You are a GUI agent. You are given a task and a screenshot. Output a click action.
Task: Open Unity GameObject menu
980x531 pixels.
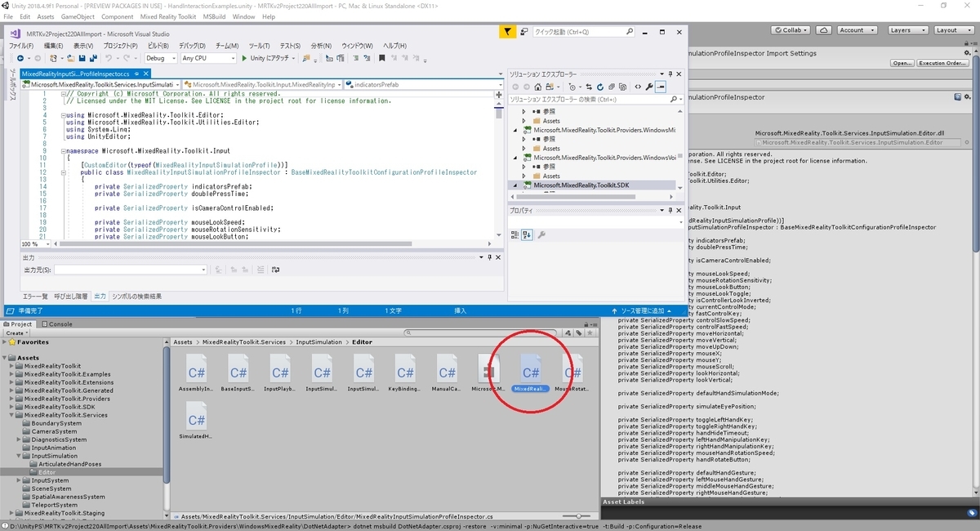pyautogui.click(x=78, y=16)
